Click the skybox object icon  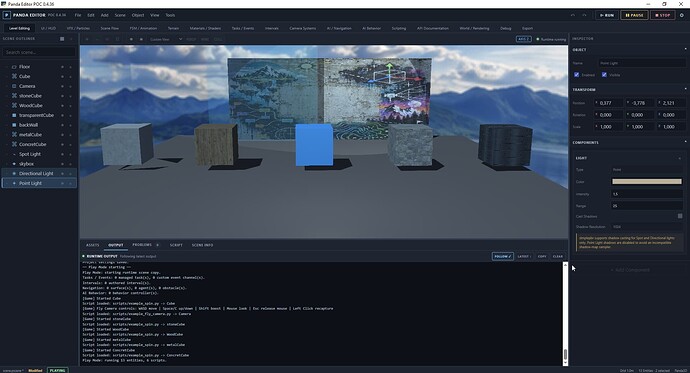[x=14, y=164]
